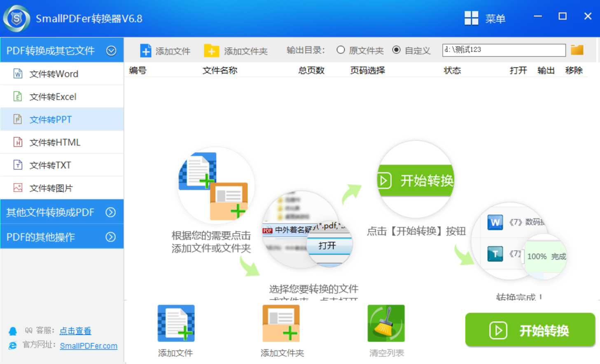Click the broom 清空列表 icon
This screenshot has width=600, height=364.
pyautogui.click(x=386, y=323)
